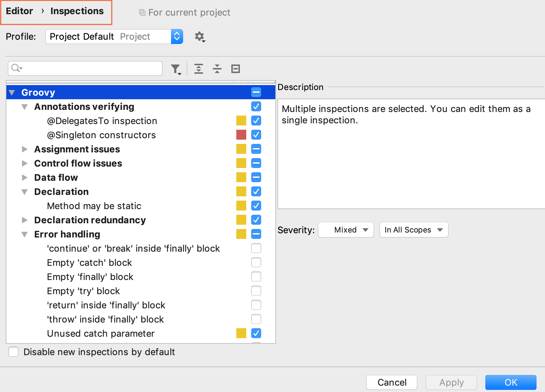
Task: Expand the Assignment issues group
Action: coord(24,149)
